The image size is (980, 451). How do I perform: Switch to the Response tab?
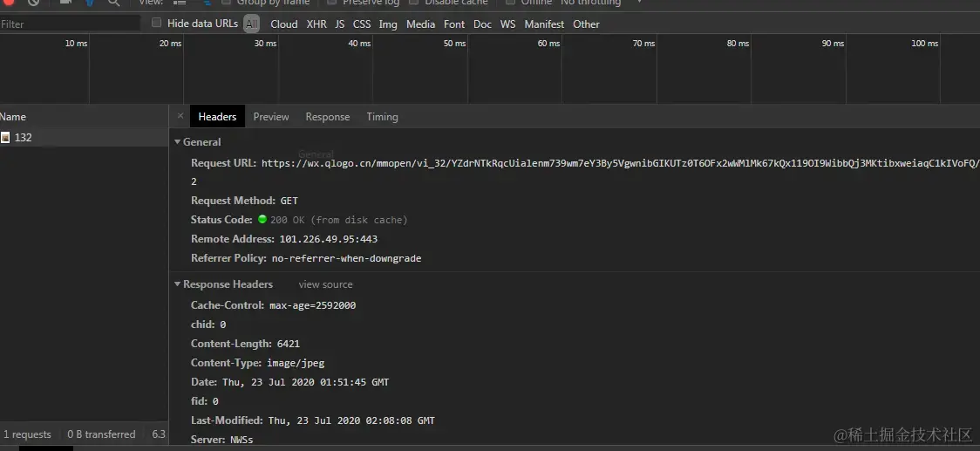[328, 116]
